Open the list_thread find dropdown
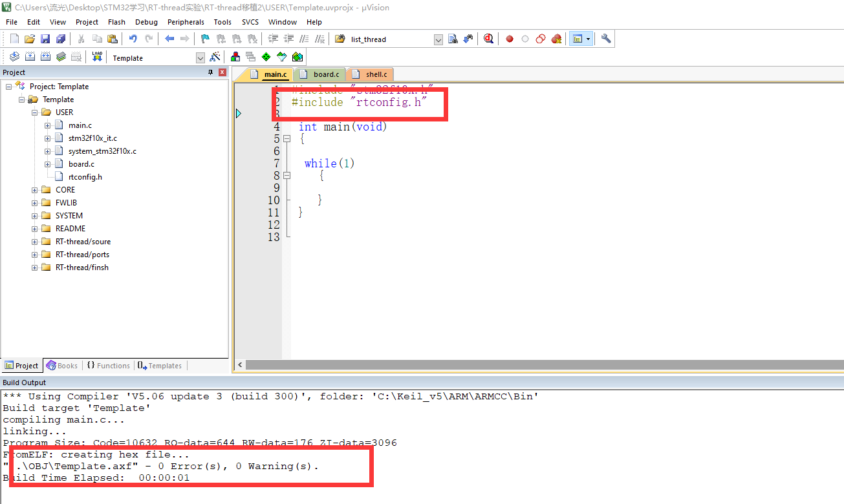 [x=438, y=39]
